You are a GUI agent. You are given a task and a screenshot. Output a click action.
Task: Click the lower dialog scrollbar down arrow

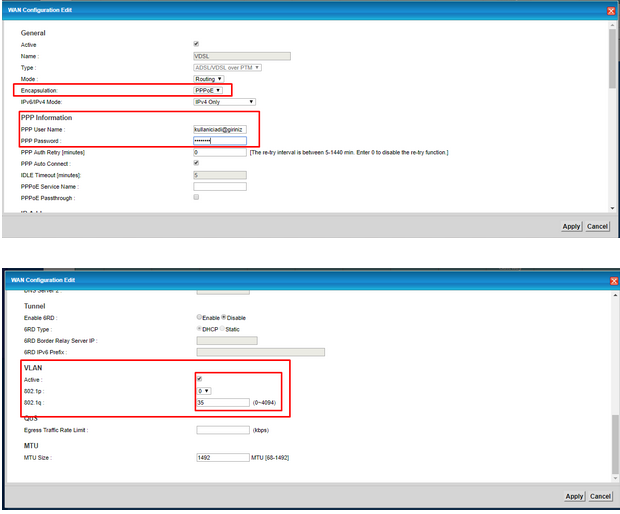(x=615, y=478)
